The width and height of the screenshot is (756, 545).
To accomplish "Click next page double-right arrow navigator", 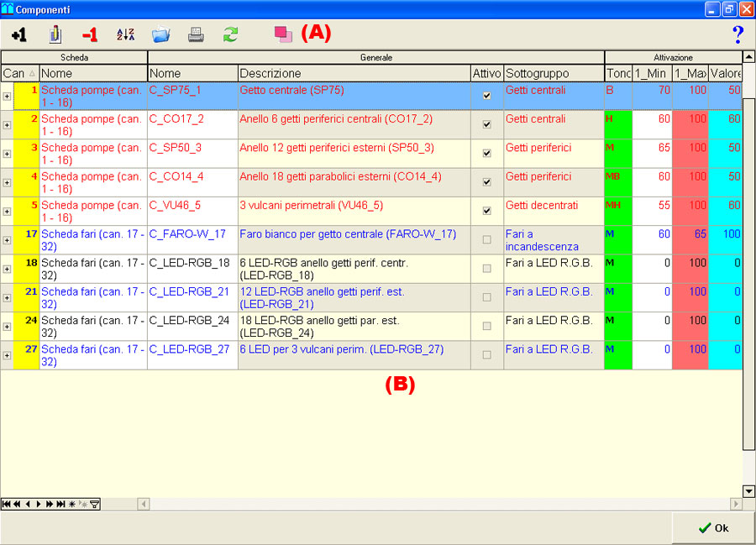I will click(x=50, y=504).
